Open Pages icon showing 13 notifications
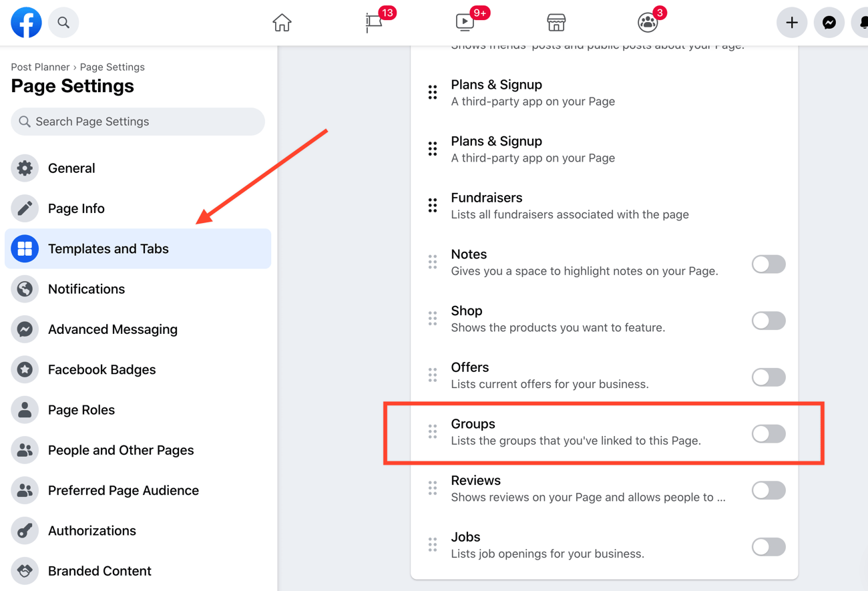Image resolution: width=868 pixels, height=591 pixels. pyautogui.click(x=375, y=22)
